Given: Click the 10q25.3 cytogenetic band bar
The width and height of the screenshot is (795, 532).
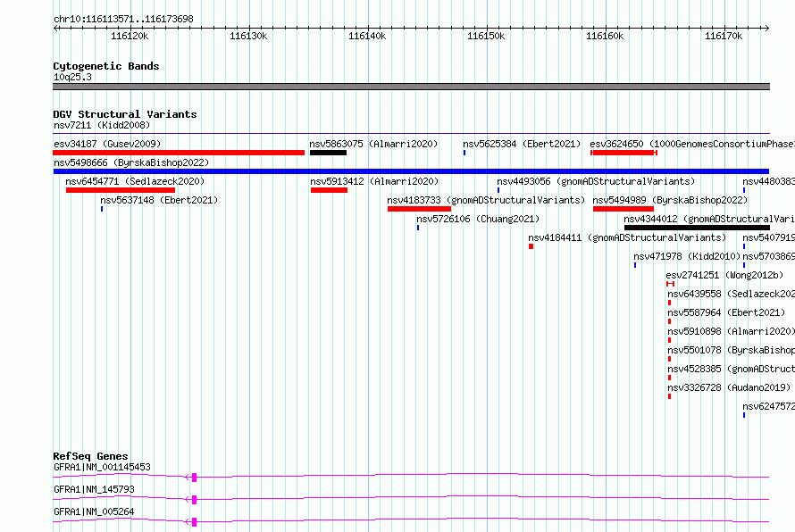Looking at the screenshot, I should point(411,87).
